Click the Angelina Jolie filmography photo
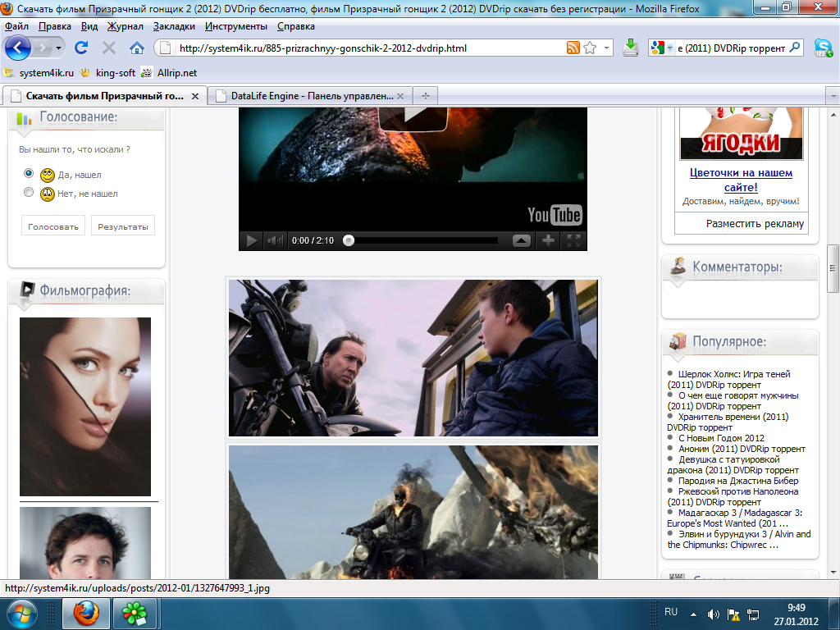The image size is (840, 630). click(85, 407)
